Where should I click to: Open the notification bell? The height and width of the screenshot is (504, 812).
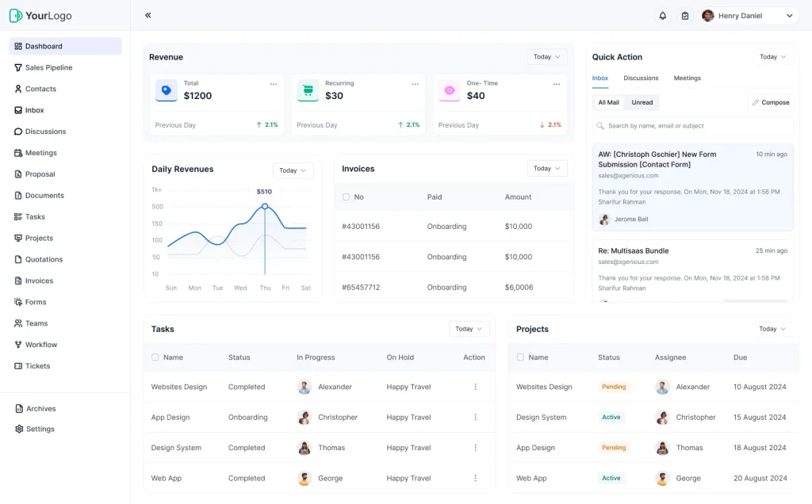coord(663,15)
